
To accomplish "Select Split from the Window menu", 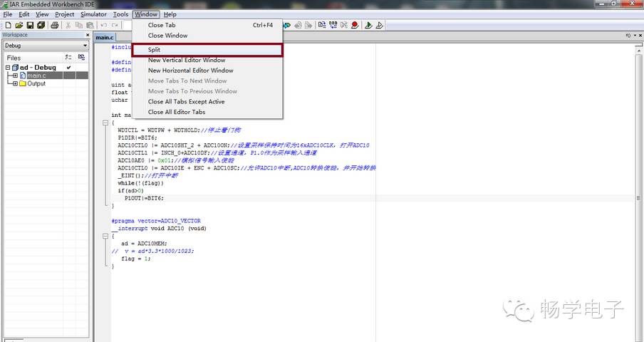I will coord(207,50).
